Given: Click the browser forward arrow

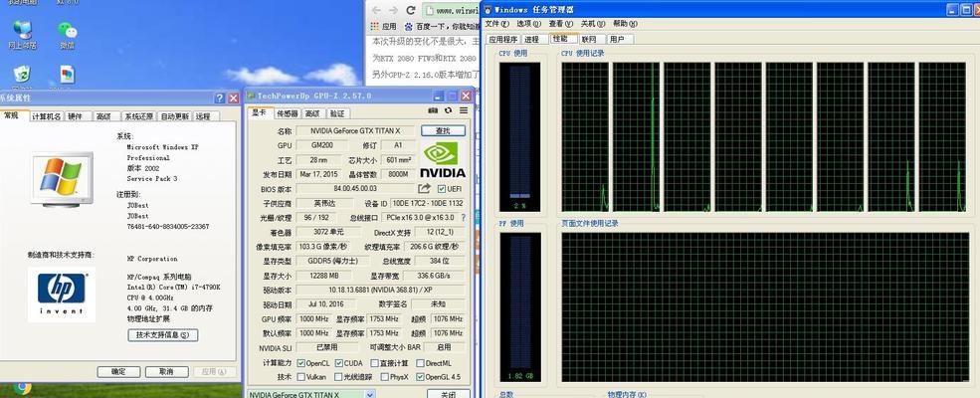Looking at the screenshot, I should [393, 10].
